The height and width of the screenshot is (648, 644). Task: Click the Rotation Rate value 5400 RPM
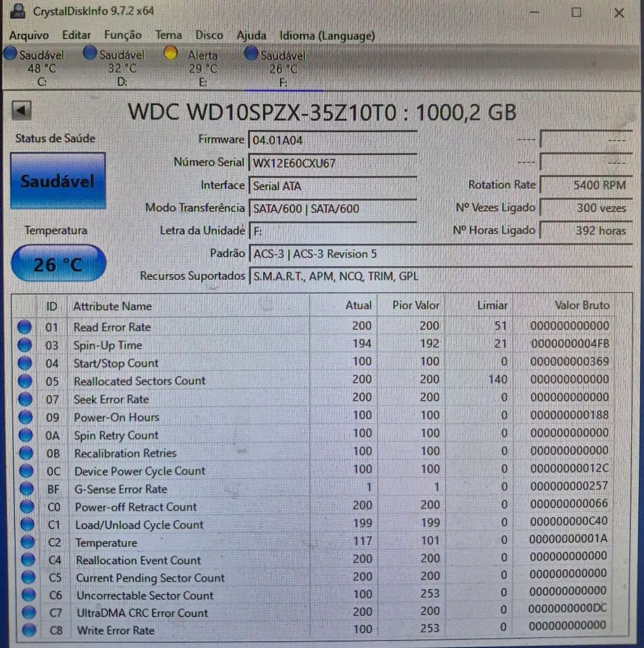tap(586, 185)
